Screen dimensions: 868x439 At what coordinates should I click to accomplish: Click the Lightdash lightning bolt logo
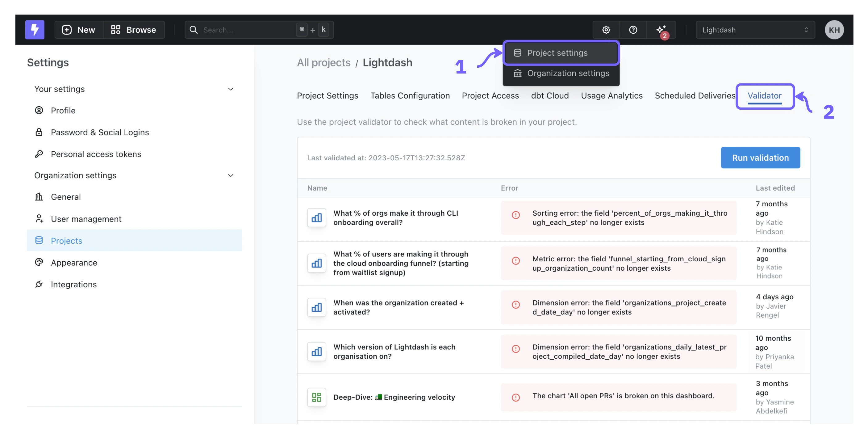[x=35, y=30]
